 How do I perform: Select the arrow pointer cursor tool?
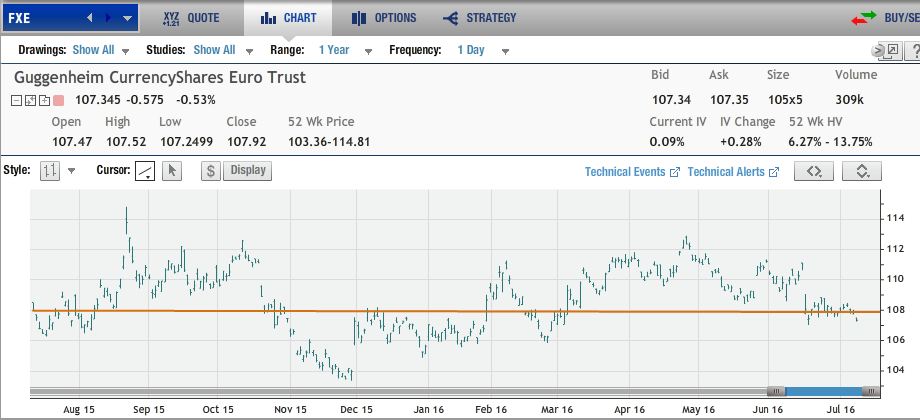(x=172, y=171)
